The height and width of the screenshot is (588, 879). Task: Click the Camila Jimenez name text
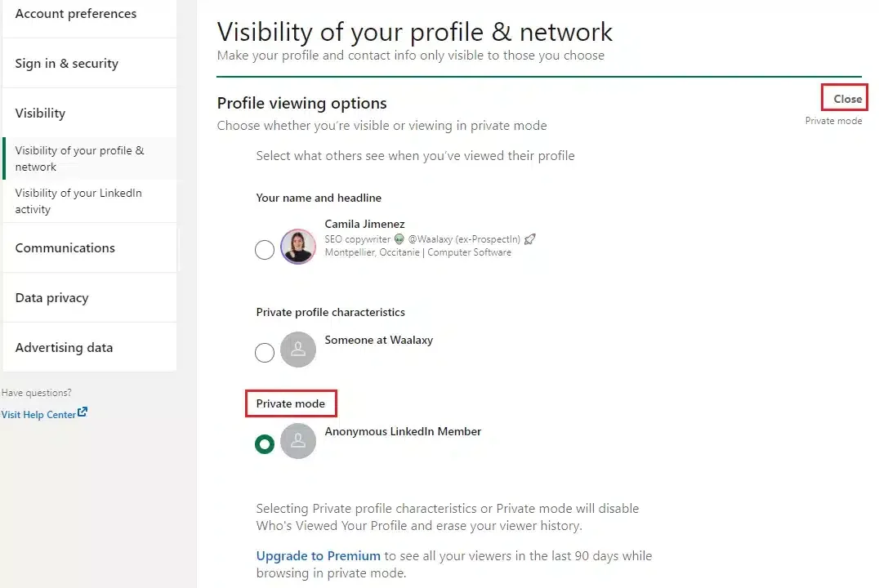click(364, 224)
